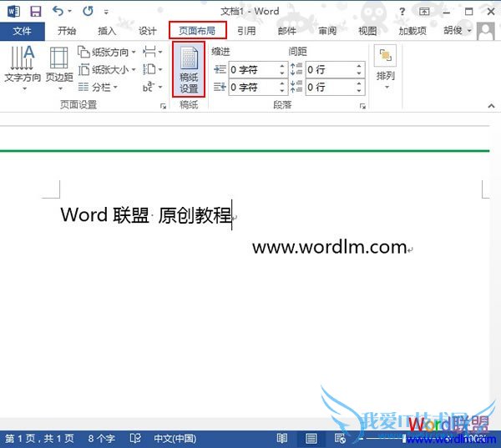Switch to the 插入 tab
The width and height of the screenshot is (501, 448).
[107, 31]
